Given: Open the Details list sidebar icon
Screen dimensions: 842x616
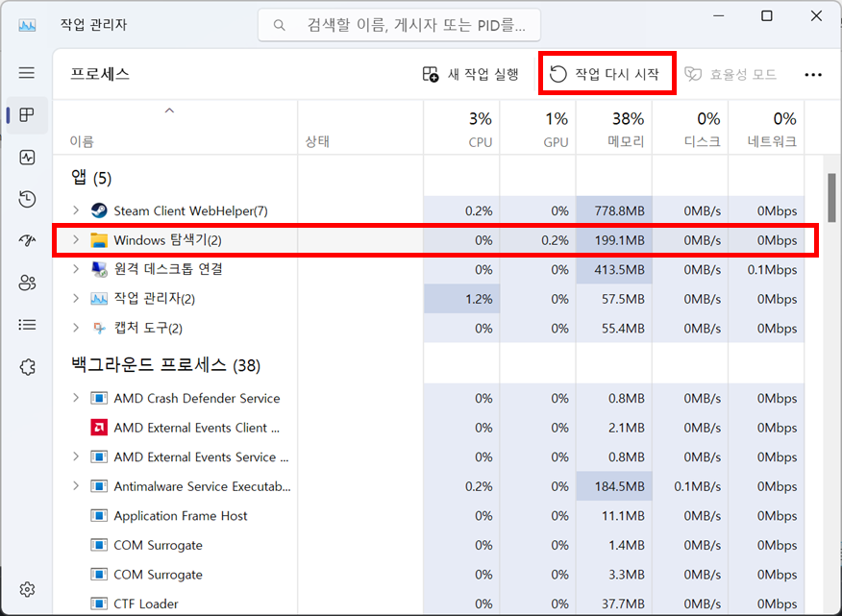Looking at the screenshot, I should tap(27, 325).
